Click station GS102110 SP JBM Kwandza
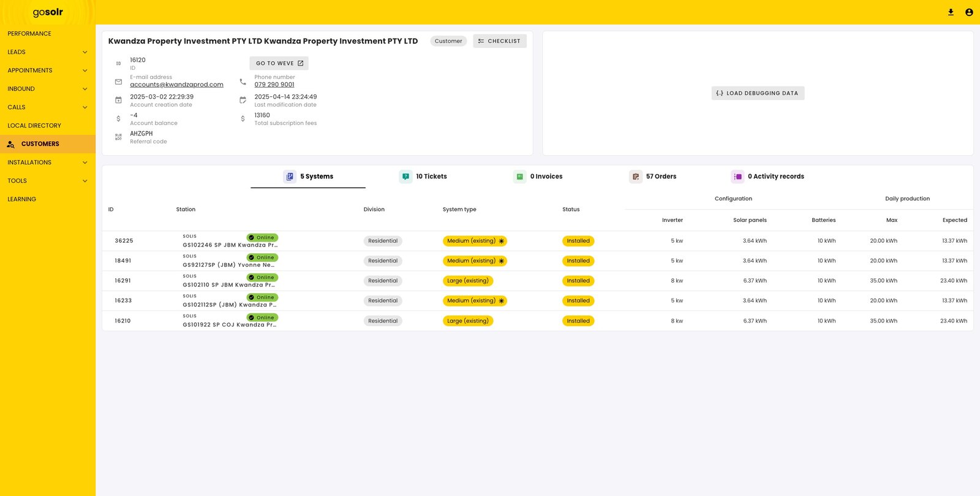 [229, 285]
